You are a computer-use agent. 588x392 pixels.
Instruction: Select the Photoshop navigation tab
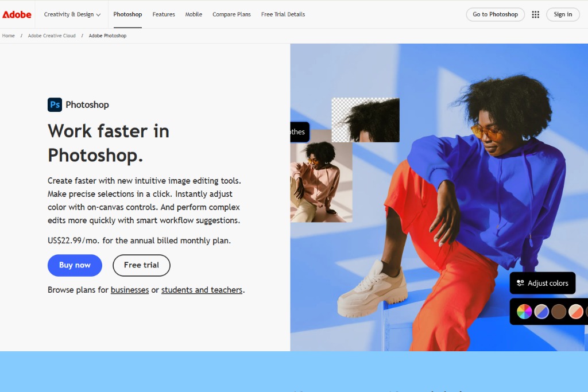pos(127,14)
